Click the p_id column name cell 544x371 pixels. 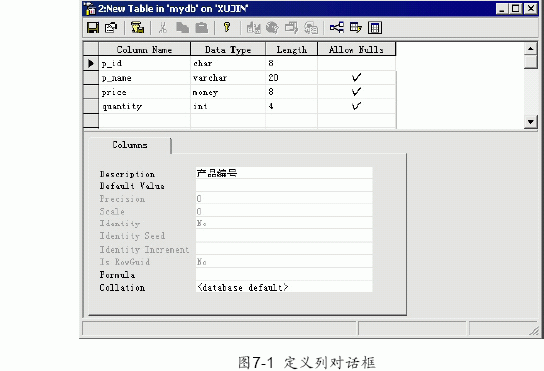(144, 63)
